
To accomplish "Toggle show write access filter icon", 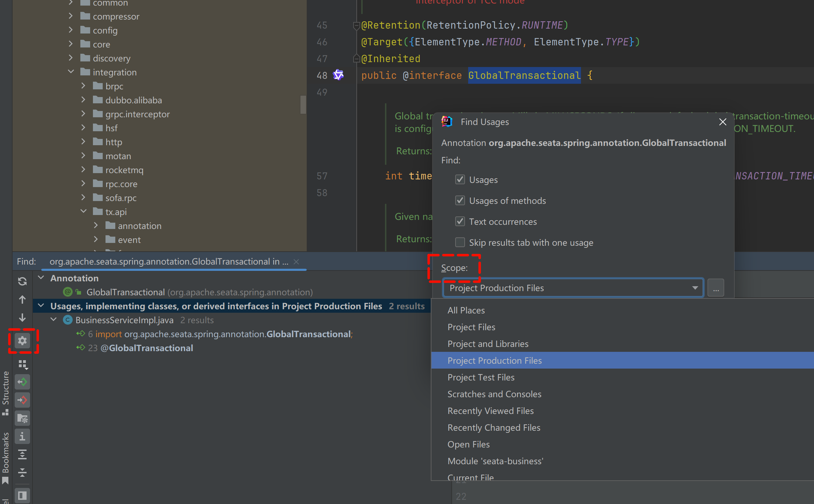I will 22,400.
